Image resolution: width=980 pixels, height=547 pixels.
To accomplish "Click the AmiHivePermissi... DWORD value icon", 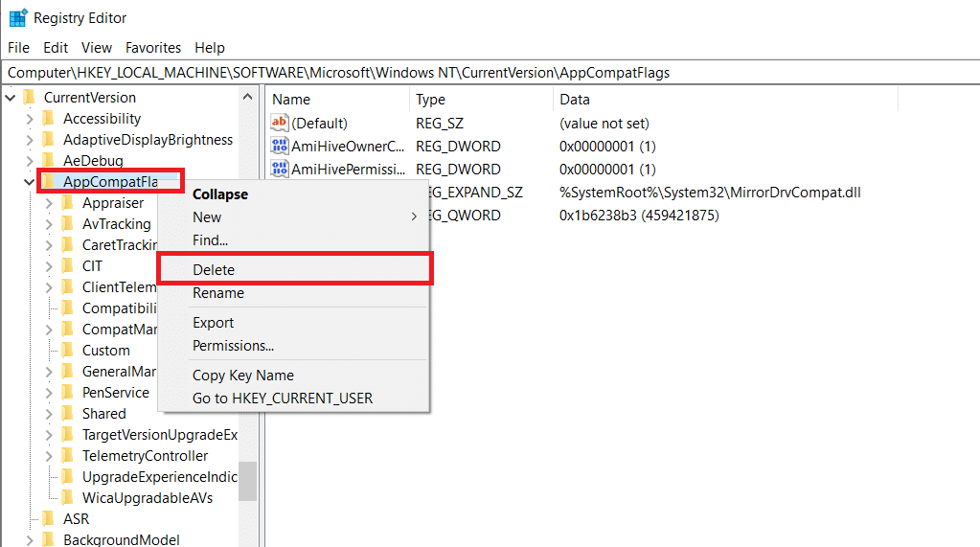I will [280, 169].
